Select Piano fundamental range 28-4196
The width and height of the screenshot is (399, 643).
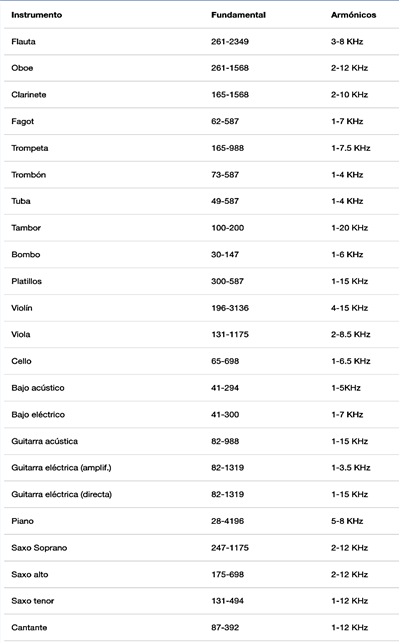(x=227, y=521)
